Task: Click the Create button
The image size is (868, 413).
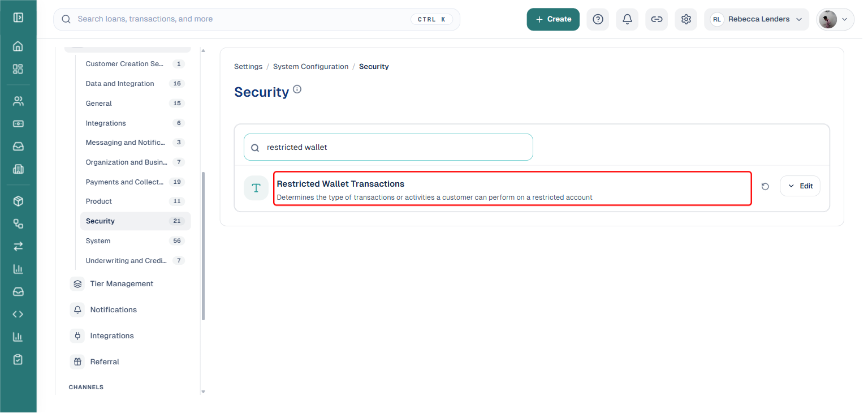Action: [x=553, y=19]
